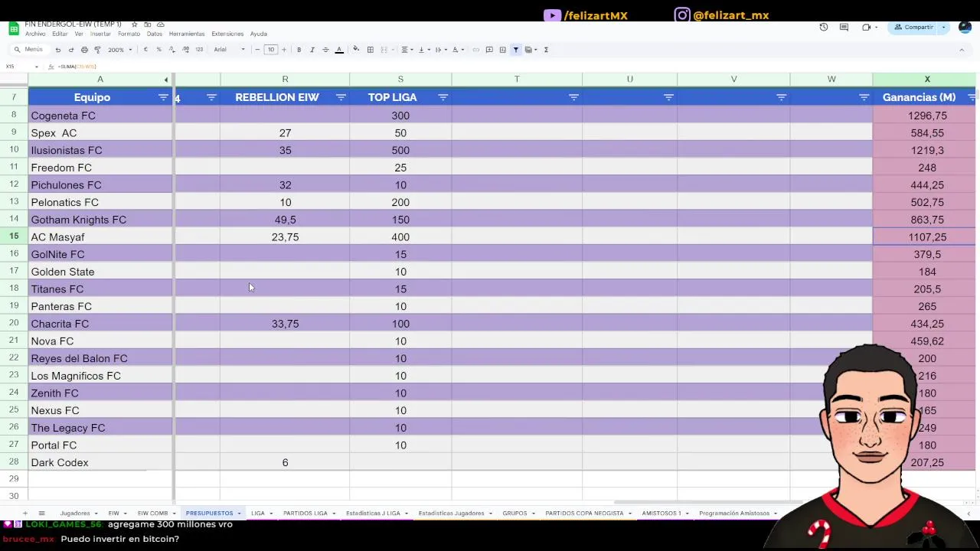Open the Ayuda menu
Screen dimensions: 980x551
258,34
